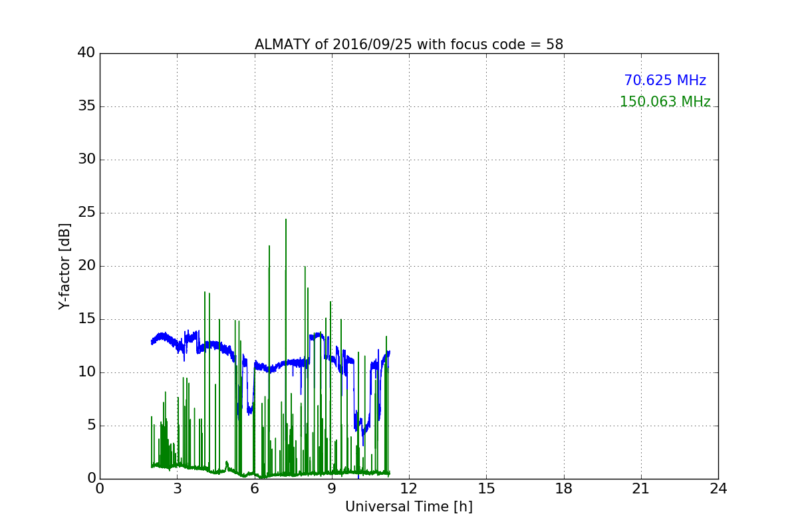Click the x-axis tick label '21'
Viewport: 798px width, 532px height.
click(x=641, y=488)
